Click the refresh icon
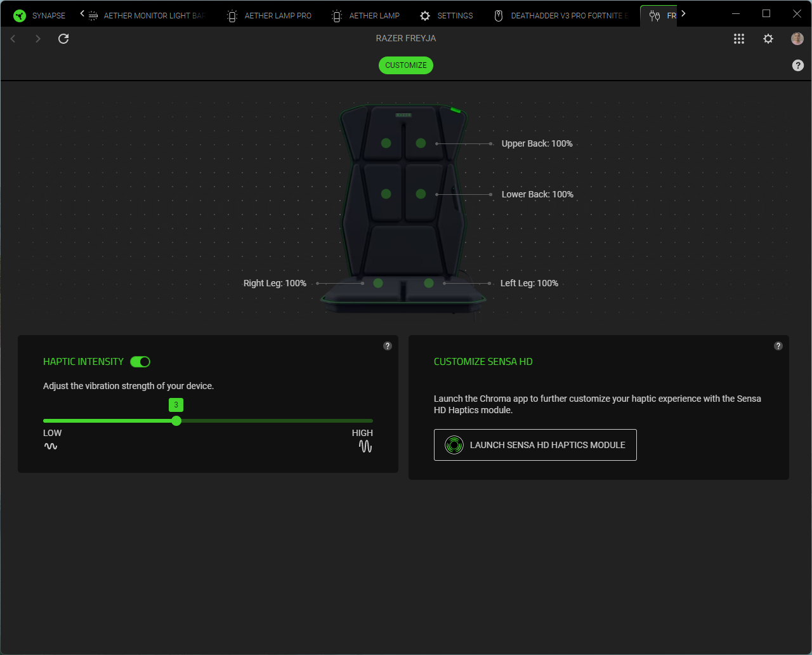The height and width of the screenshot is (655, 812). point(63,39)
